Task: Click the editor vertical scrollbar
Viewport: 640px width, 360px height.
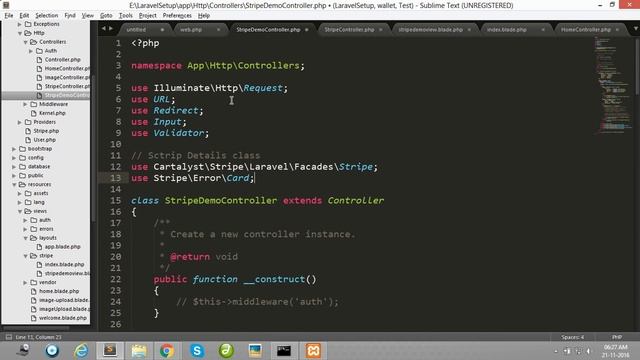Action: click(x=637, y=65)
